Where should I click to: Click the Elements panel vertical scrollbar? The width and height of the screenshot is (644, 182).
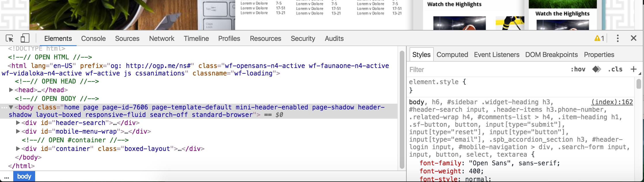[402, 109]
